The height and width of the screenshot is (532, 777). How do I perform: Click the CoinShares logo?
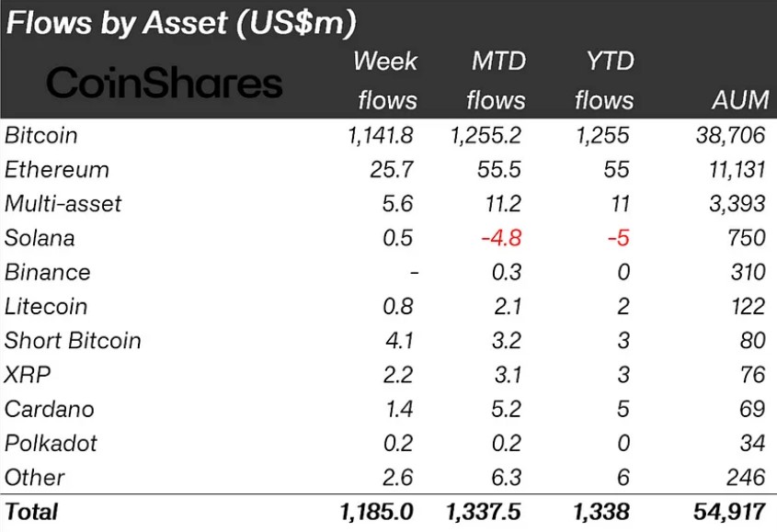[x=165, y=84]
